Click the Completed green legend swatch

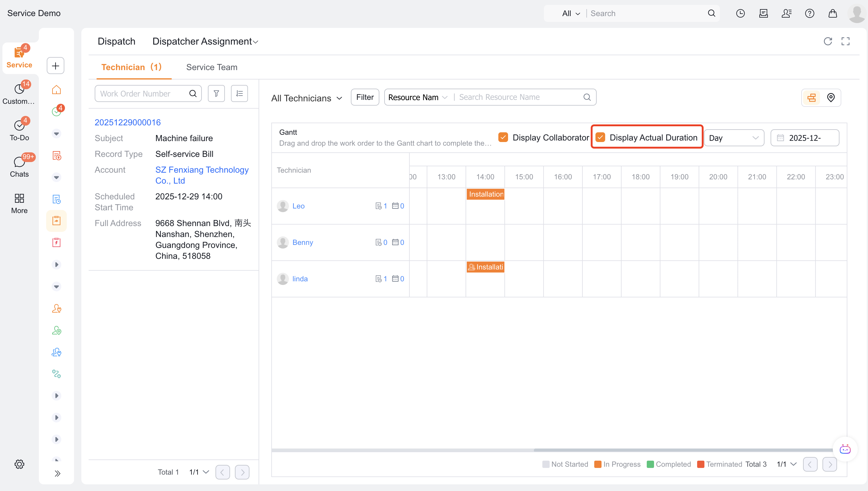650,464
